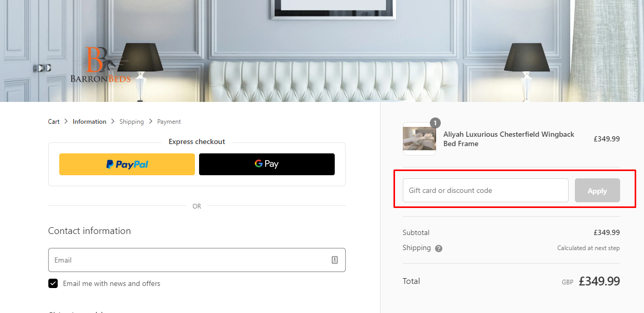
Task: Go back to Cart via breadcrumb
Action: tap(54, 122)
